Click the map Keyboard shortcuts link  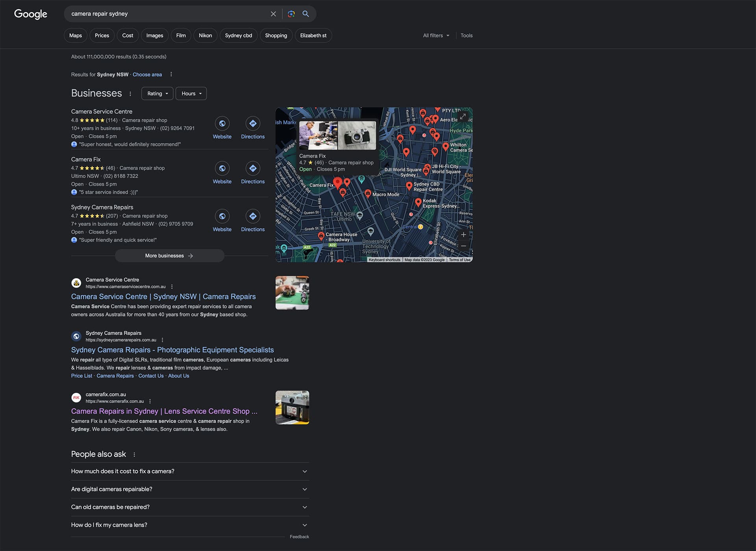click(x=384, y=260)
